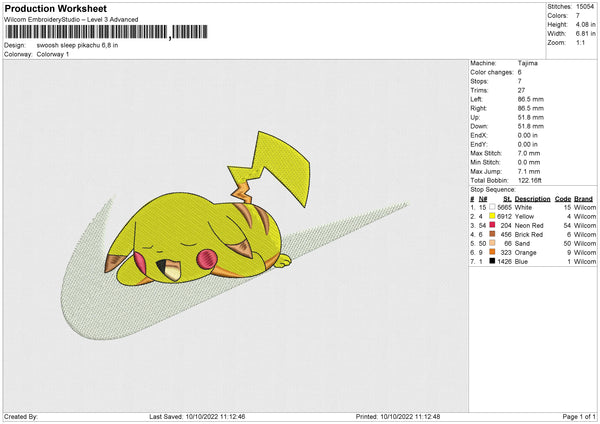Click the Down extent value 51.8 mm
Image resolution: width=600 pixels, height=424 pixels.
531,126
